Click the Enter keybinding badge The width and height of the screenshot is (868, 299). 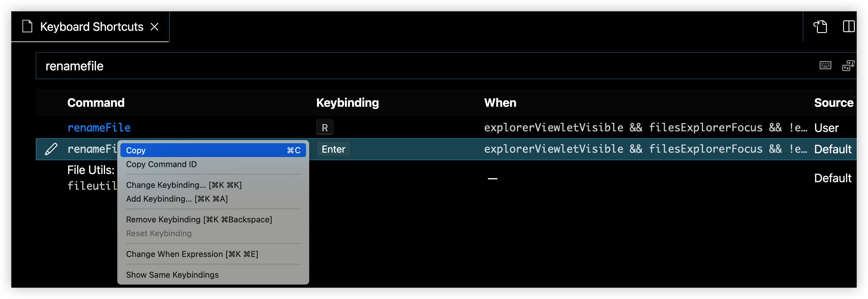(333, 149)
